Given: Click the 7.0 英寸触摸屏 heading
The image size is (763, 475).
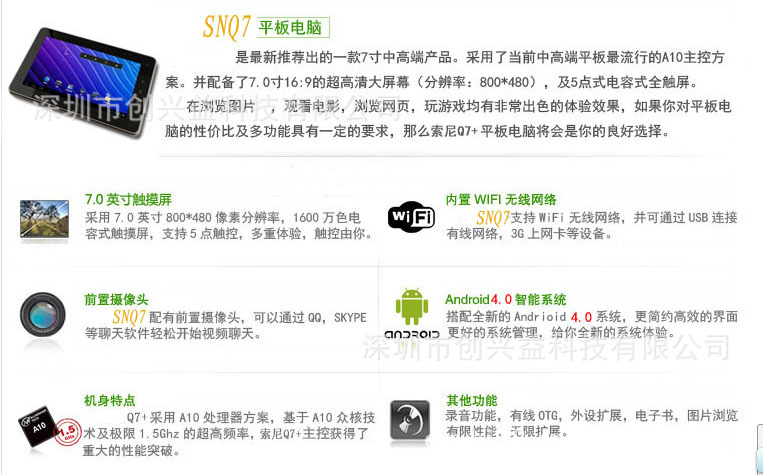Looking at the screenshot, I should (128, 199).
